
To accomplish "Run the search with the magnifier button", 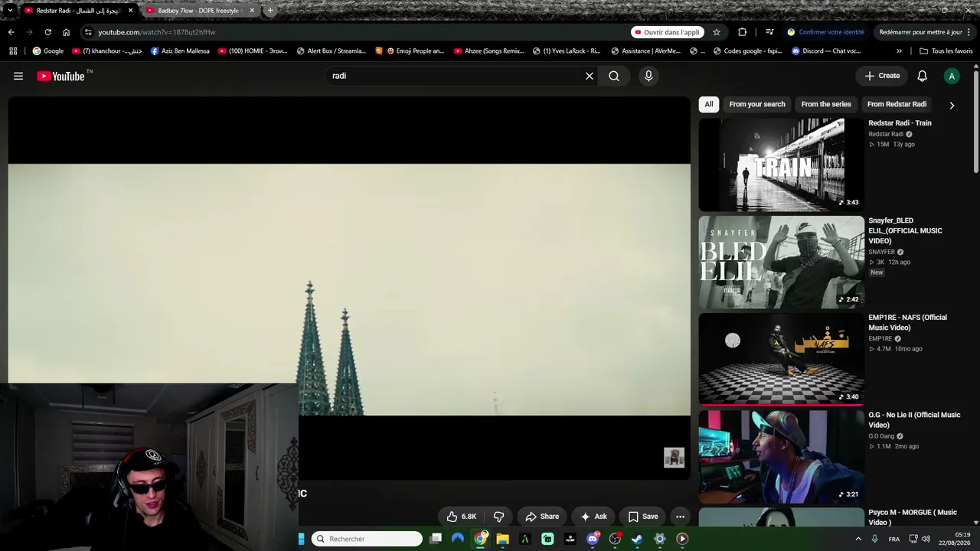I will [x=614, y=76].
